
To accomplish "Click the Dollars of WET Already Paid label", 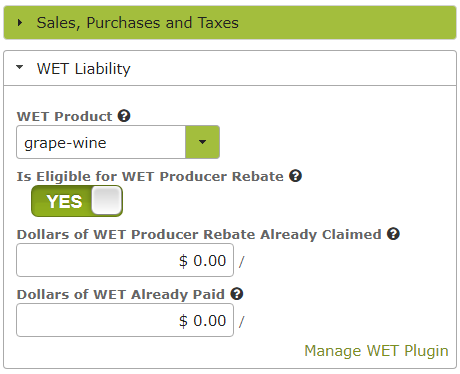I will point(121,294).
